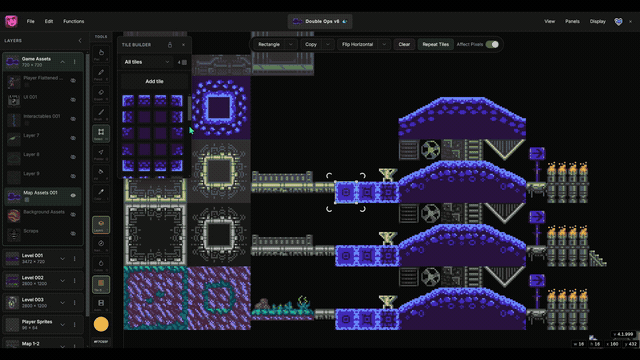Click the pink app logo icon
The image size is (640, 360).
11,21
